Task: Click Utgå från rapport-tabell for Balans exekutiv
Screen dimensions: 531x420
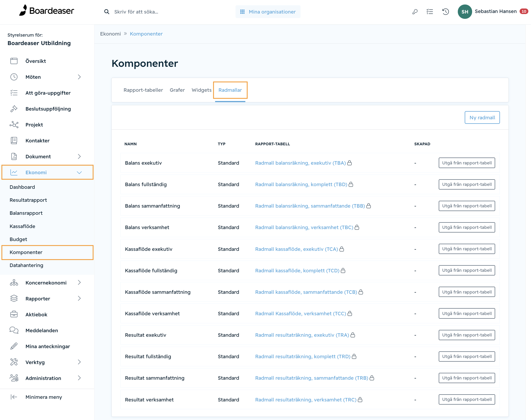Action: pyautogui.click(x=467, y=163)
